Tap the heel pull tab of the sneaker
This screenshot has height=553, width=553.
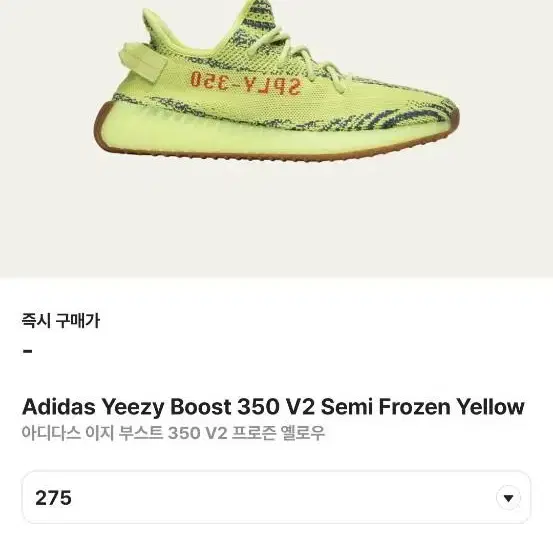click(142, 62)
